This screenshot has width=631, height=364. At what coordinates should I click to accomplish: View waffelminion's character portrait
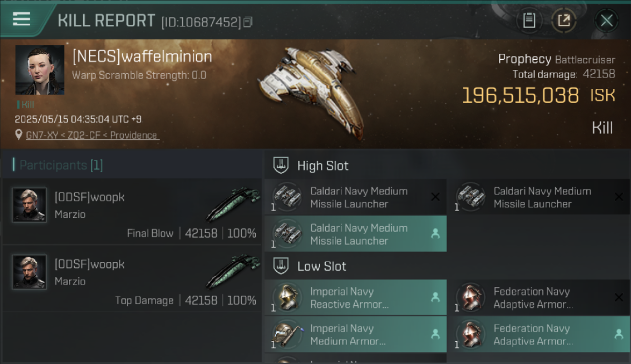[x=40, y=70]
